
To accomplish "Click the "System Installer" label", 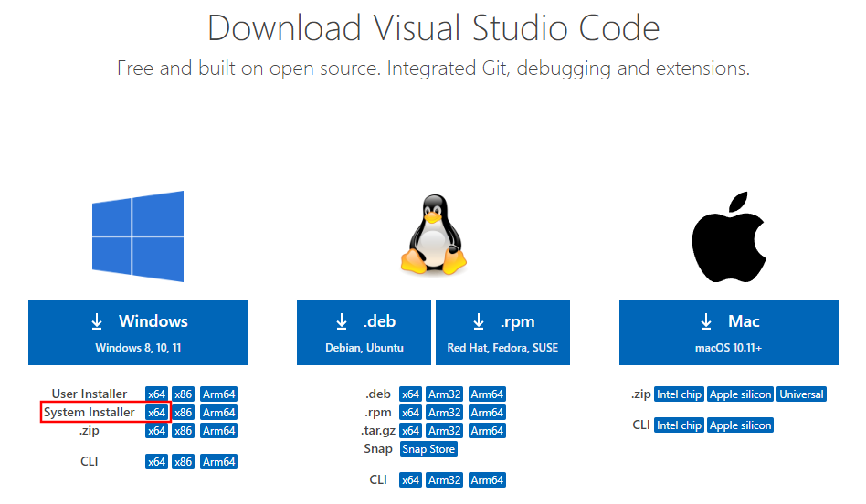I will [90, 413].
